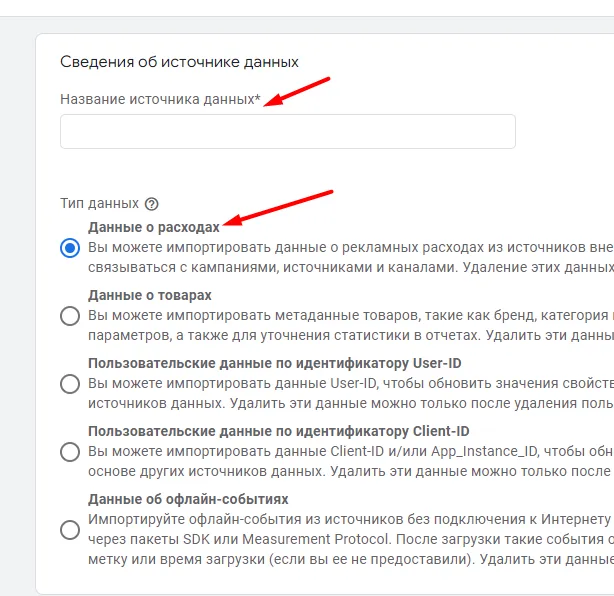Click the bold Данные об офлайн-событиях title
614x596 pixels.
point(188,499)
